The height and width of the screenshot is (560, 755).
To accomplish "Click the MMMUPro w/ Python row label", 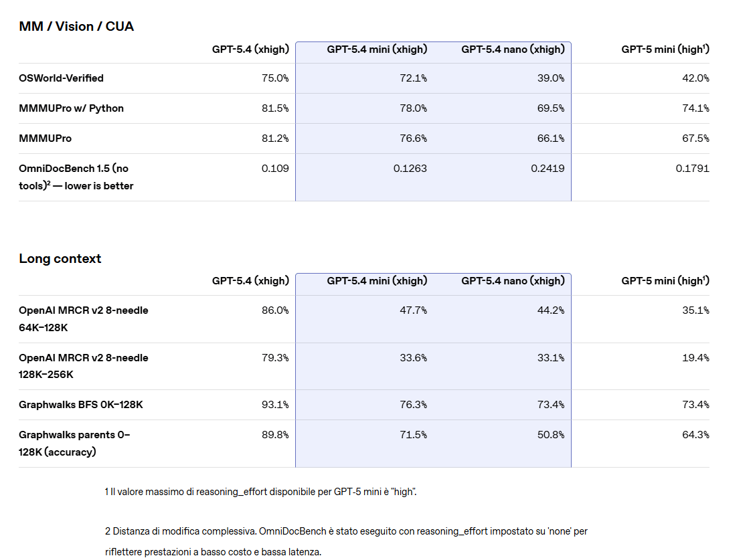I will 71,108.
